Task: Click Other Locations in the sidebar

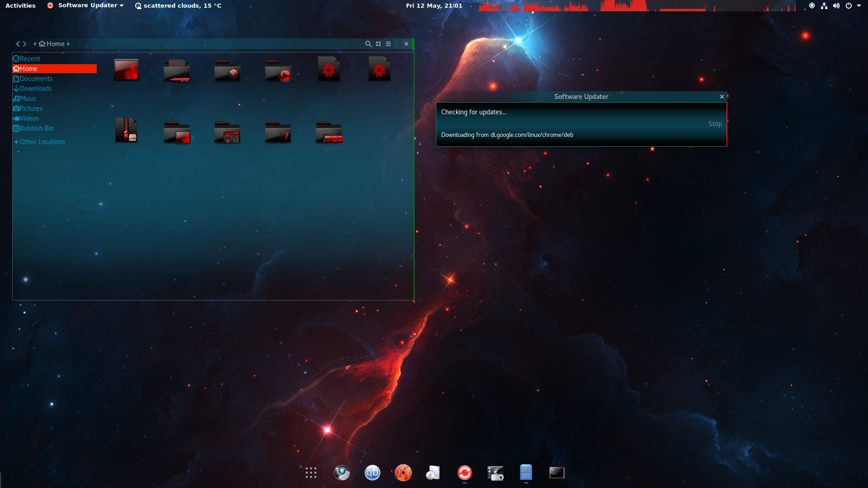Action: [54, 142]
